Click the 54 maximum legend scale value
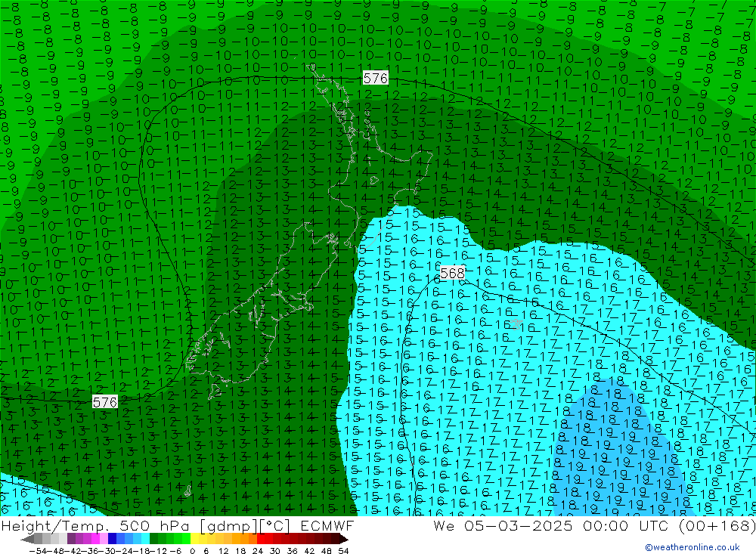 point(343,551)
